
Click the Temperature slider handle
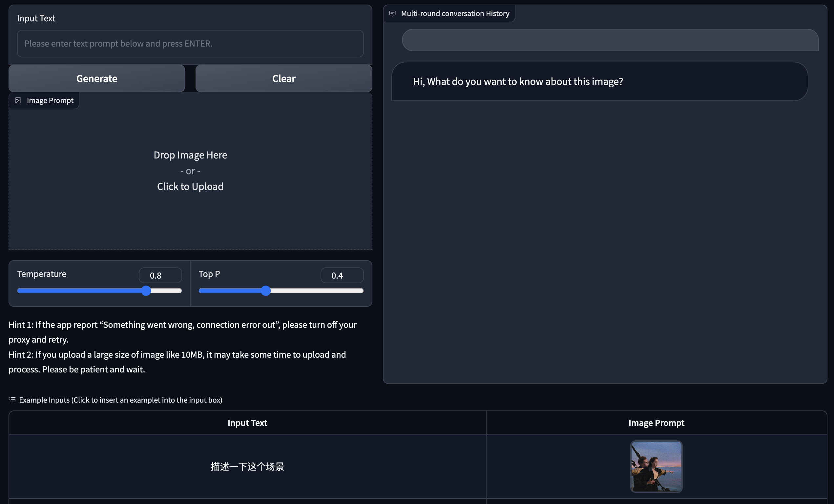pyautogui.click(x=146, y=291)
